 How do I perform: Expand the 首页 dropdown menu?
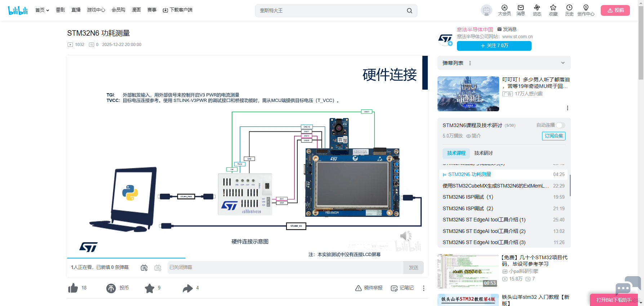pos(42,10)
